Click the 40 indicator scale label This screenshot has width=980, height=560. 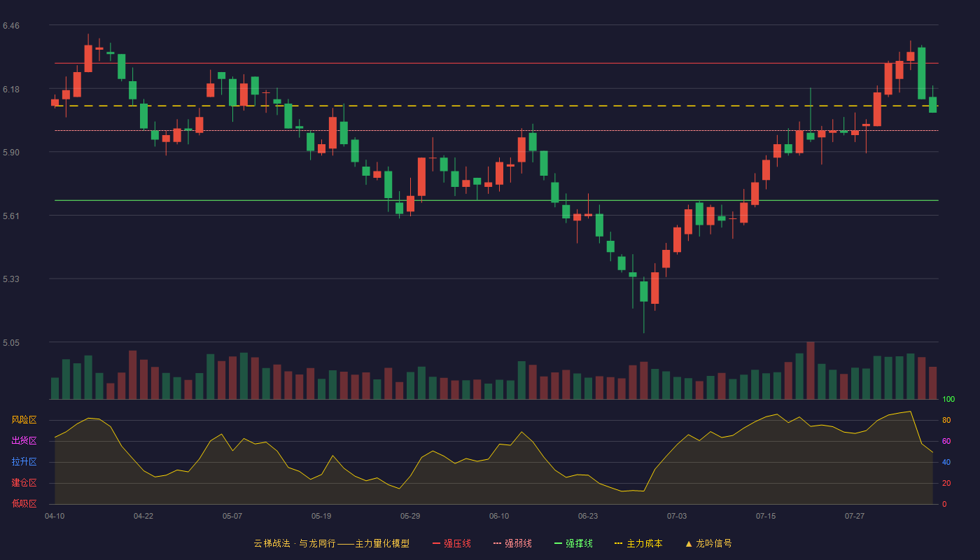[946, 462]
